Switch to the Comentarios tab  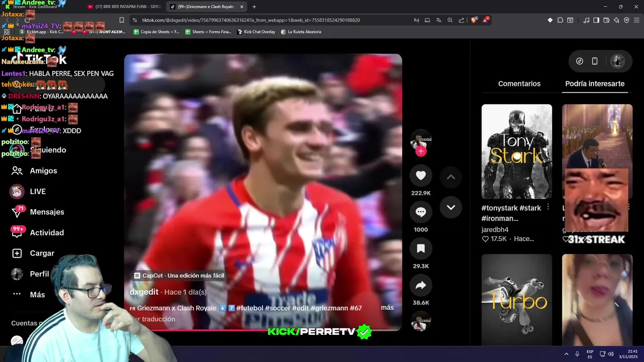tap(519, 84)
